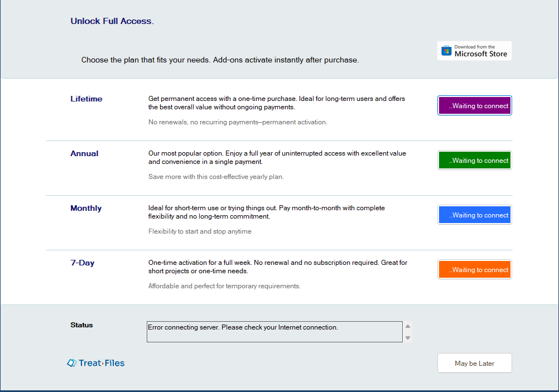Click the Status box scroll down arrow
559x392 pixels.
point(408,337)
